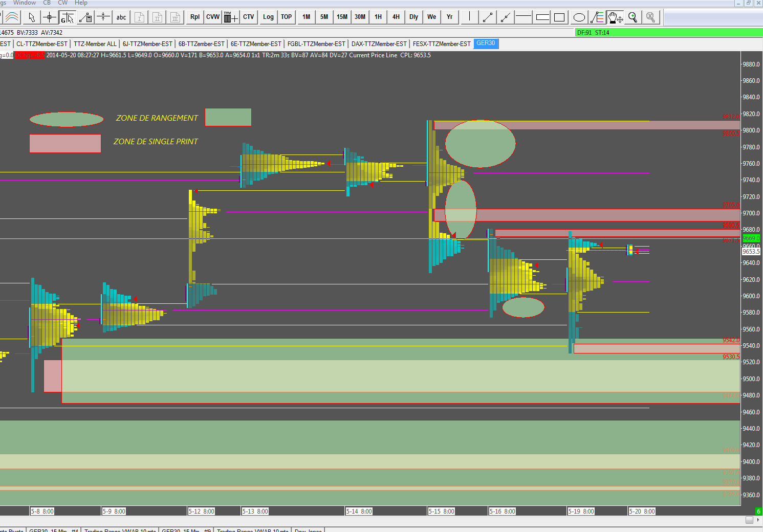Set timeframe to 15M

342,17
